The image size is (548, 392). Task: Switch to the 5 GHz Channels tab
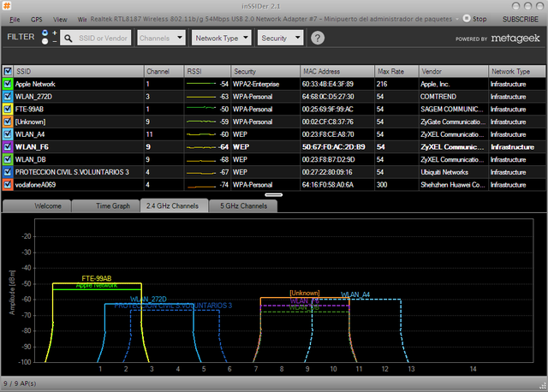click(x=243, y=205)
